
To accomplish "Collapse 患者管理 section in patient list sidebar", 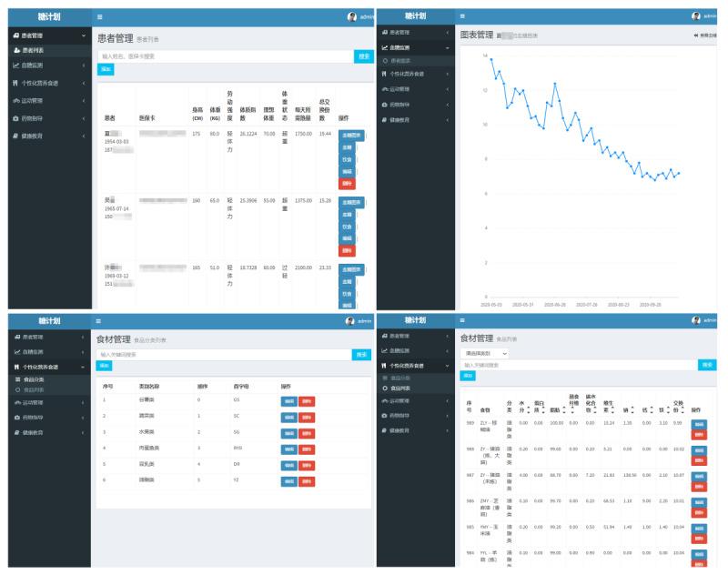I will point(85,35).
